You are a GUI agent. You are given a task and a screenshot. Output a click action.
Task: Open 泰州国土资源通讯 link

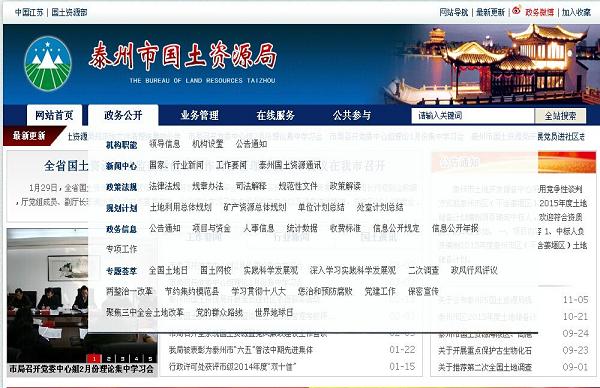(x=290, y=165)
